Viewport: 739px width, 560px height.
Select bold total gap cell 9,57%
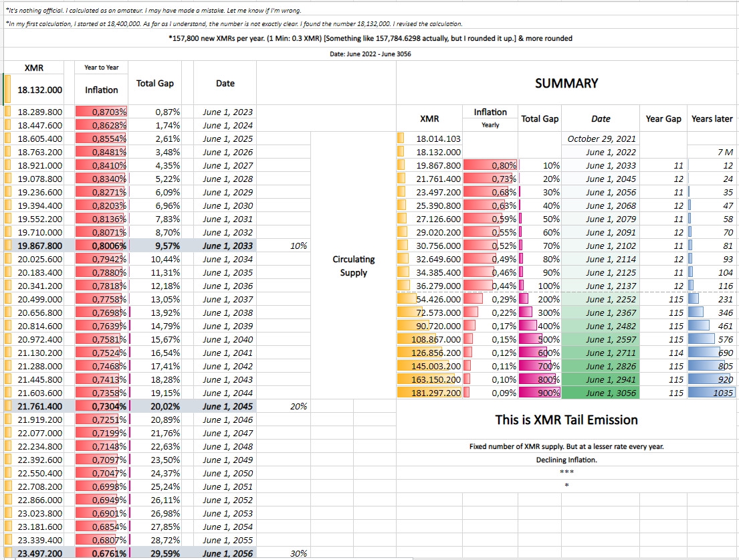coord(155,246)
